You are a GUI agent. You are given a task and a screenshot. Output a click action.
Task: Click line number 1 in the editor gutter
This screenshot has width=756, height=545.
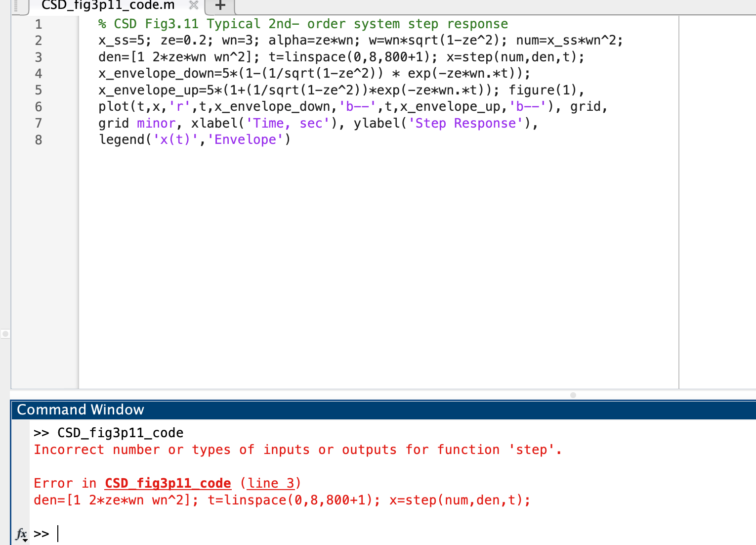pyautogui.click(x=39, y=24)
